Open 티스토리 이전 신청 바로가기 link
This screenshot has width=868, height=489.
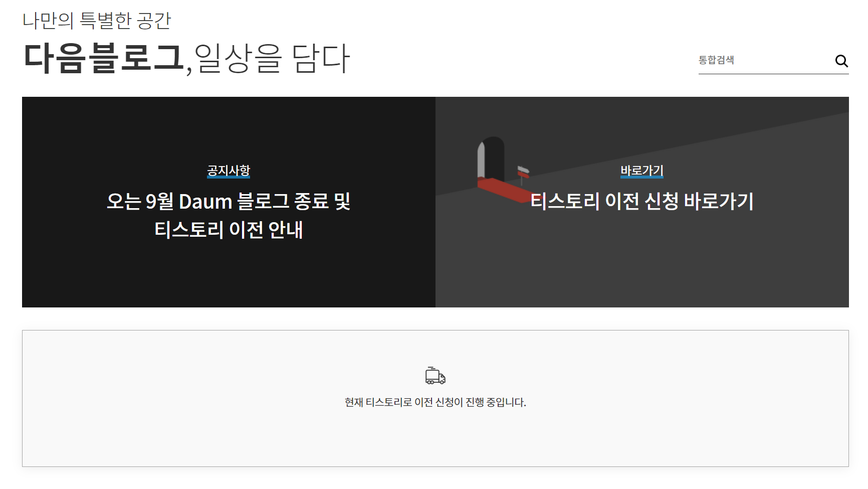[642, 202]
